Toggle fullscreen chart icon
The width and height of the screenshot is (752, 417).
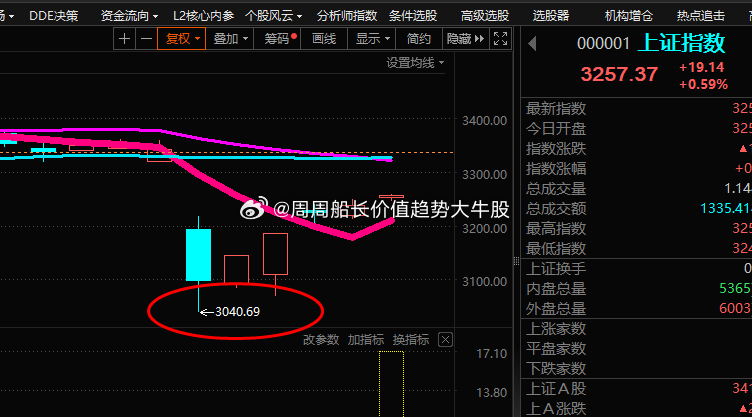tap(500, 38)
